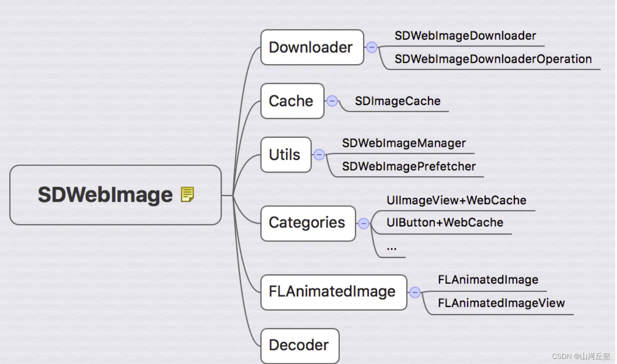The height and width of the screenshot is (364, 617).
Task: Click the SDWebImagePrefetcher subtopic
Action: 408,167
